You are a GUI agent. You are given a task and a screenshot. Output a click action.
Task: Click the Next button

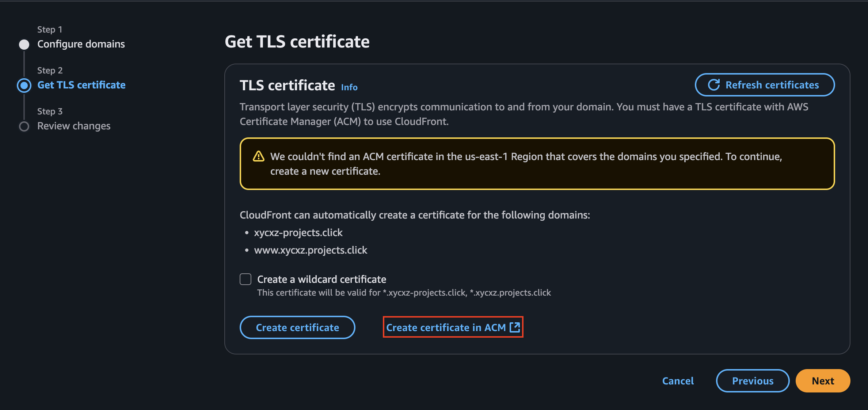pos(823,380)
